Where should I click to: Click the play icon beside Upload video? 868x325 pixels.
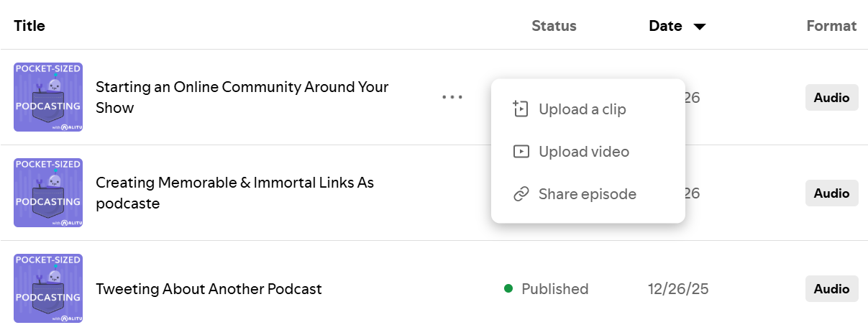[x=521, y=152]
